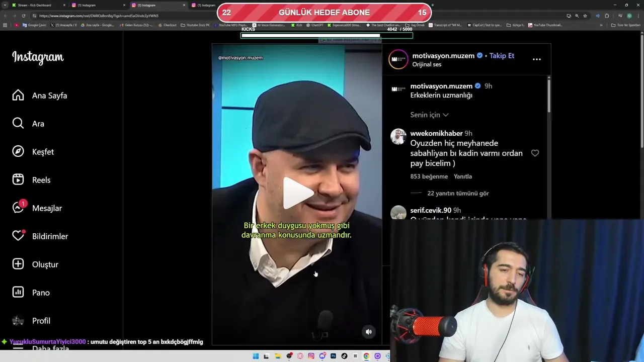Toggle the reel sound speaker icon

[x=369, y=332]
